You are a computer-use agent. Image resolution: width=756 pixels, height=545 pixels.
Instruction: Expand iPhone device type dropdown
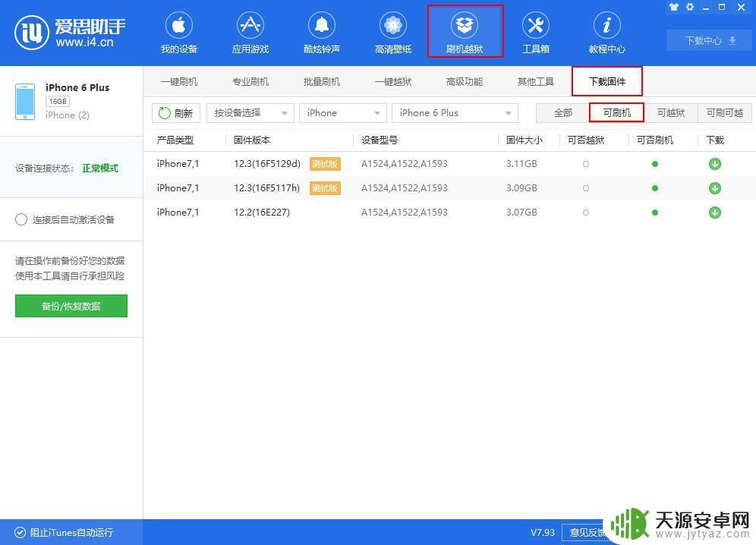coord(343,113)
